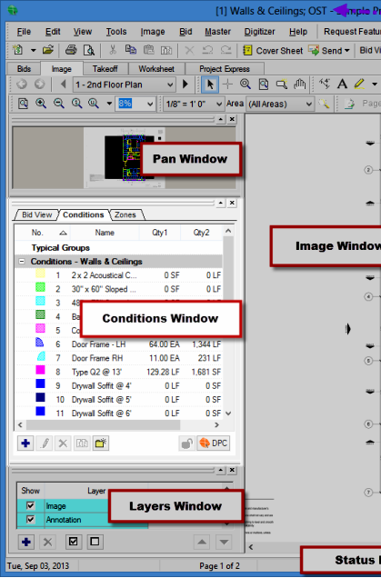381x588 pixels.
Task: Select the text annotation A tool
Action: pyautogui.click(x=342, y=84)
